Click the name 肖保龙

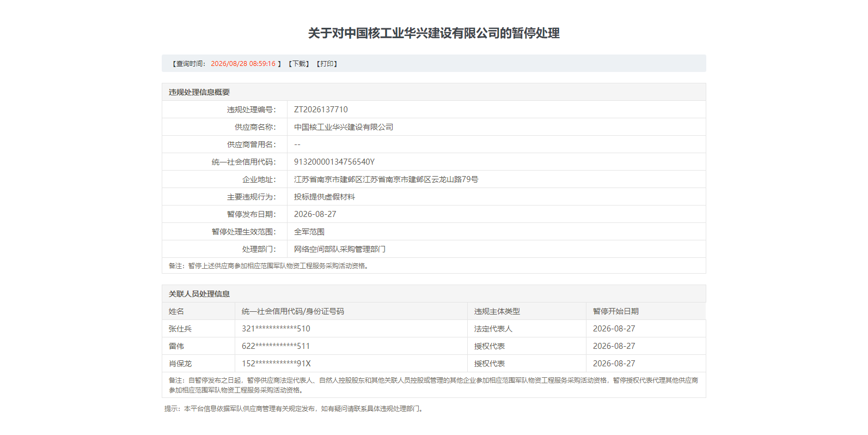click(x=180, y=364)
